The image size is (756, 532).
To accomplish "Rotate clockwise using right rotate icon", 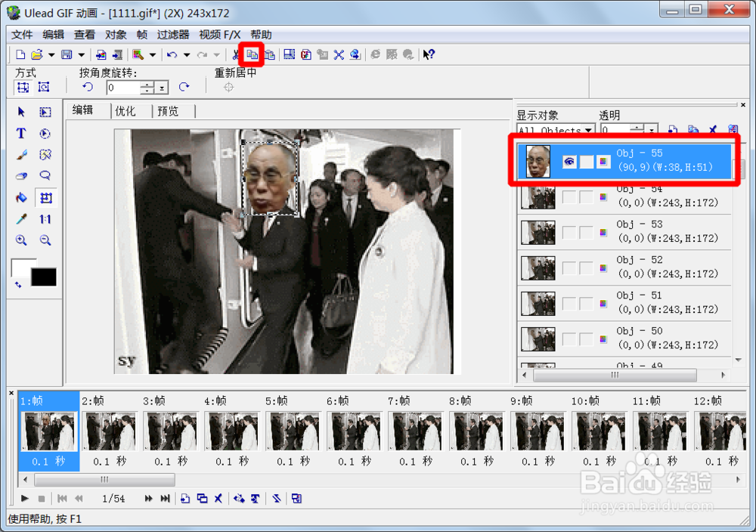I will 184,87.
